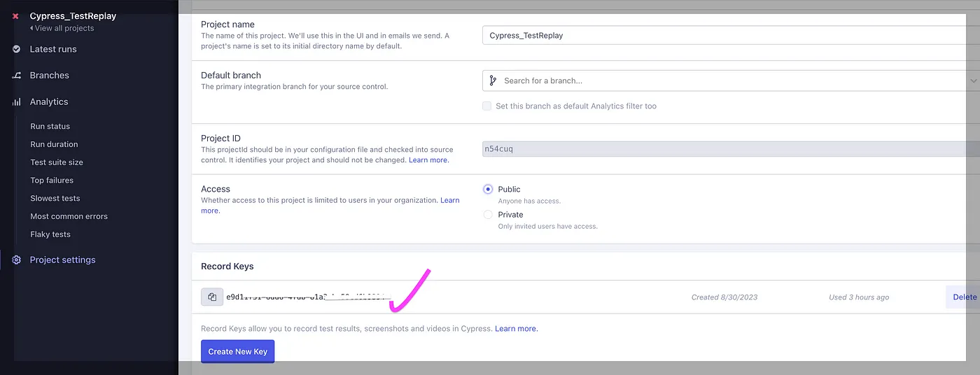Open Top failures in the sidebar
980x375 pixels.
(52, 180)
